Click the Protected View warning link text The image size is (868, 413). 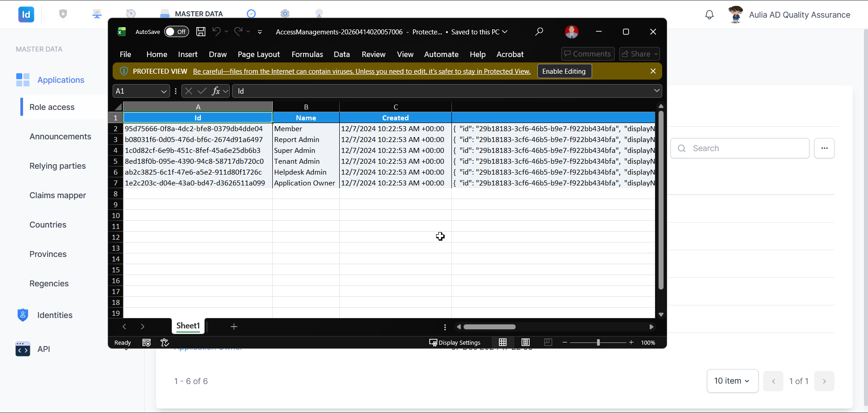click(362, 71)
